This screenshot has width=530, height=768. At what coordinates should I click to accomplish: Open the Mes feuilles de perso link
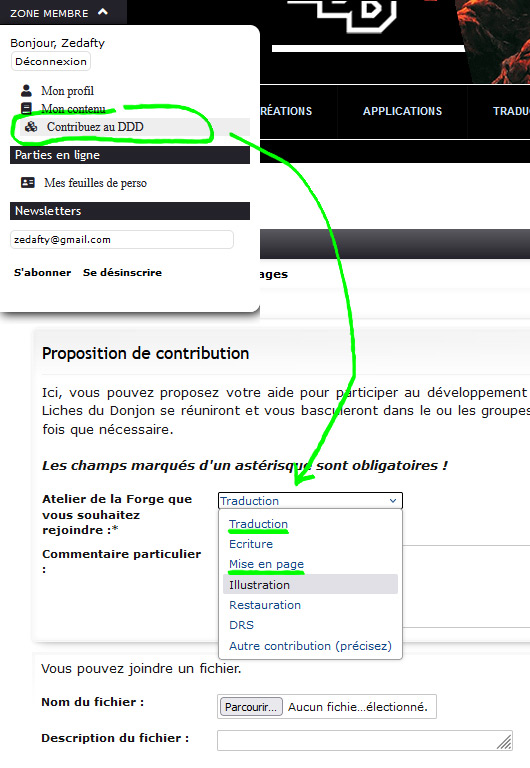(x=96, y=183)
